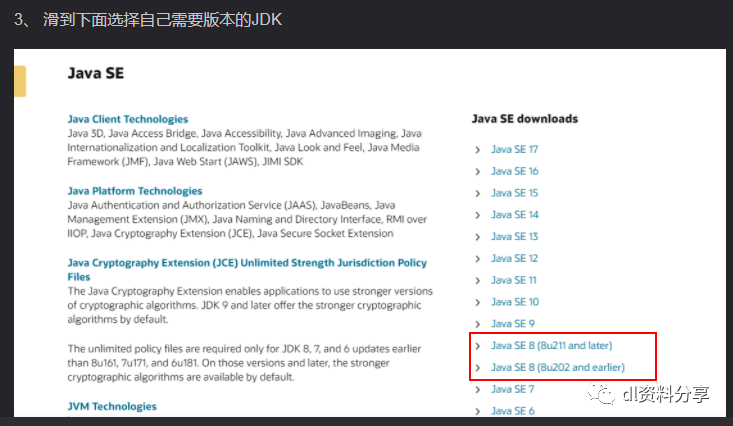Click chevron beside Java SE 17

[477, 150]
